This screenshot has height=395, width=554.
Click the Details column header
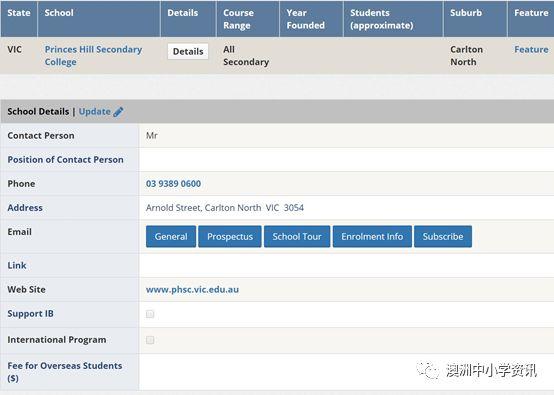click(188, 19)
